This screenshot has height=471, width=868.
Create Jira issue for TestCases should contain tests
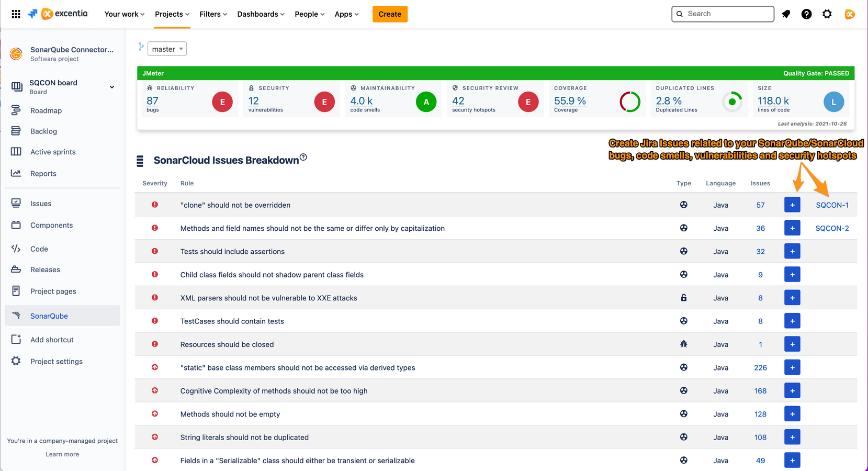coord(792,321)
